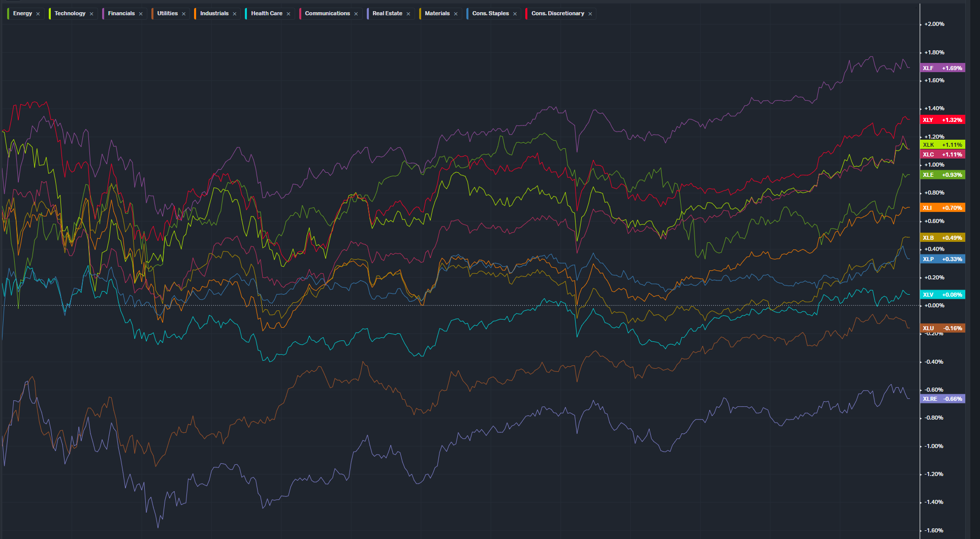This screenshot has height=539, width=980.
Task: Click the Cons. Discretionary legend label
Action: click(x=557, y=13)
